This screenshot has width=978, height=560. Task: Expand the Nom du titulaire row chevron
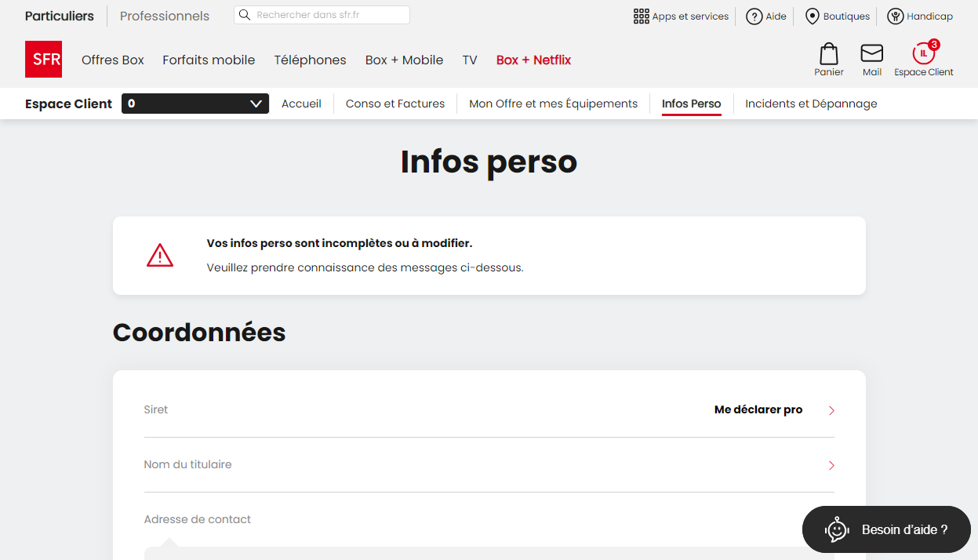pyautogui.click(x=831, y=466)
